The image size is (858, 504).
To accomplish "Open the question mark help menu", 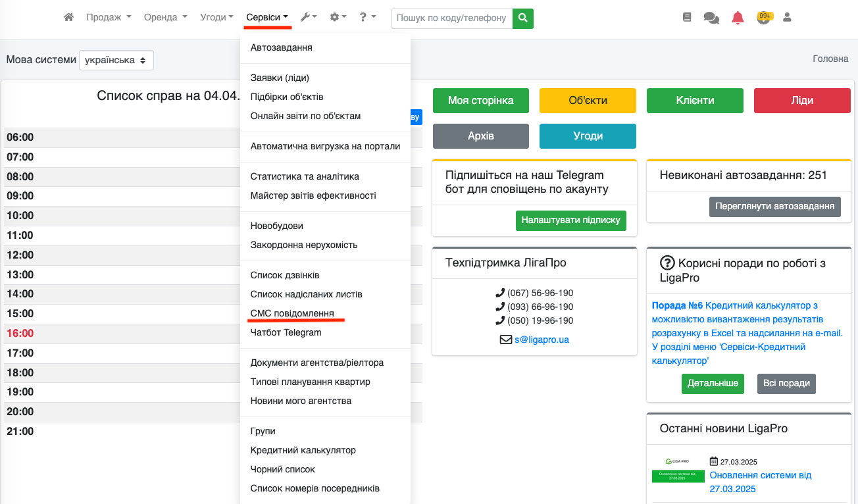I will 367,18.
